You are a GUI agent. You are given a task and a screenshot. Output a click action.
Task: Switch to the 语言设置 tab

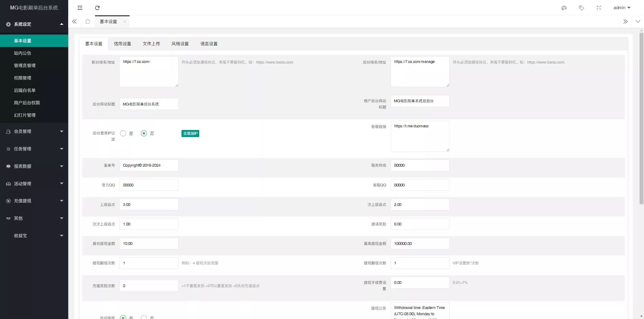point(209,44)
